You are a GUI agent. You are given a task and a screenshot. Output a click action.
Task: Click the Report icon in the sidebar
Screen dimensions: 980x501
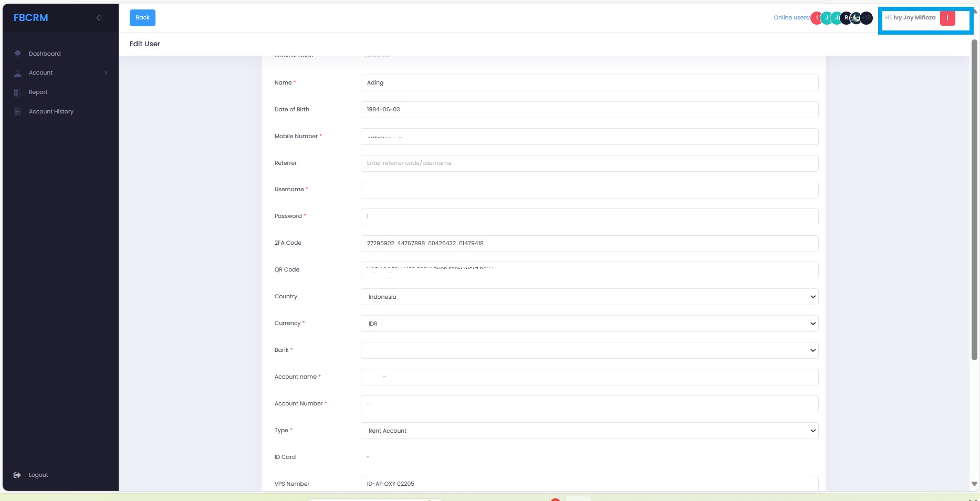[x=17, y=92]
